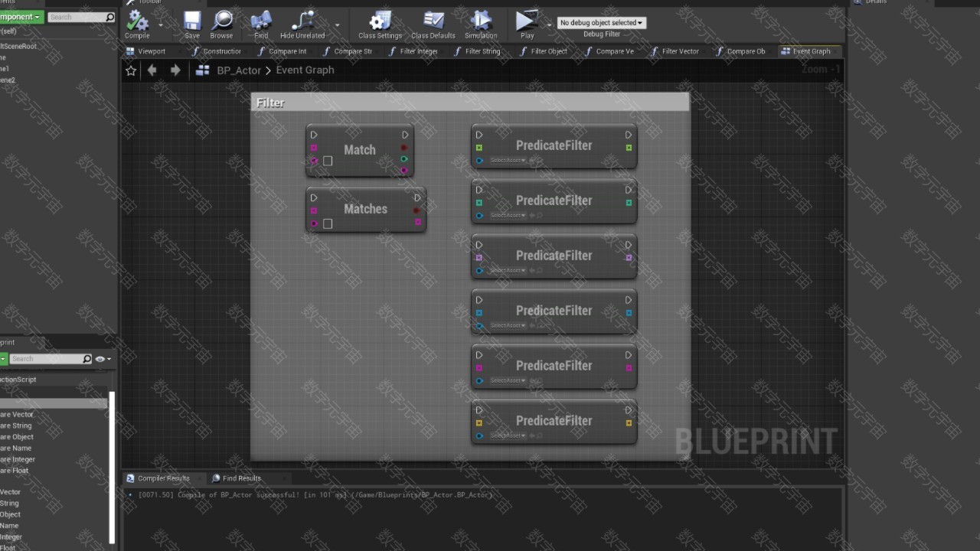The width and height of the screenshot is (980, 551).
Task: Tick the checkbox on the Matches node
Action: [328, 223]
